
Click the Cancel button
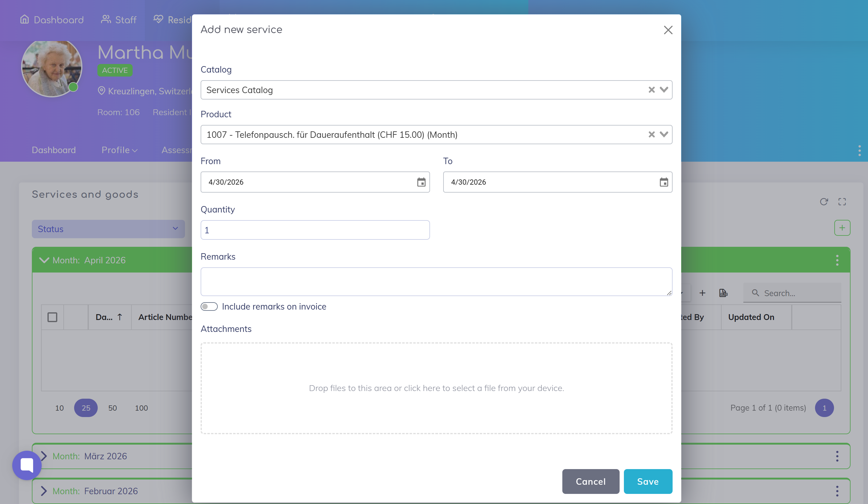(591, 481)
